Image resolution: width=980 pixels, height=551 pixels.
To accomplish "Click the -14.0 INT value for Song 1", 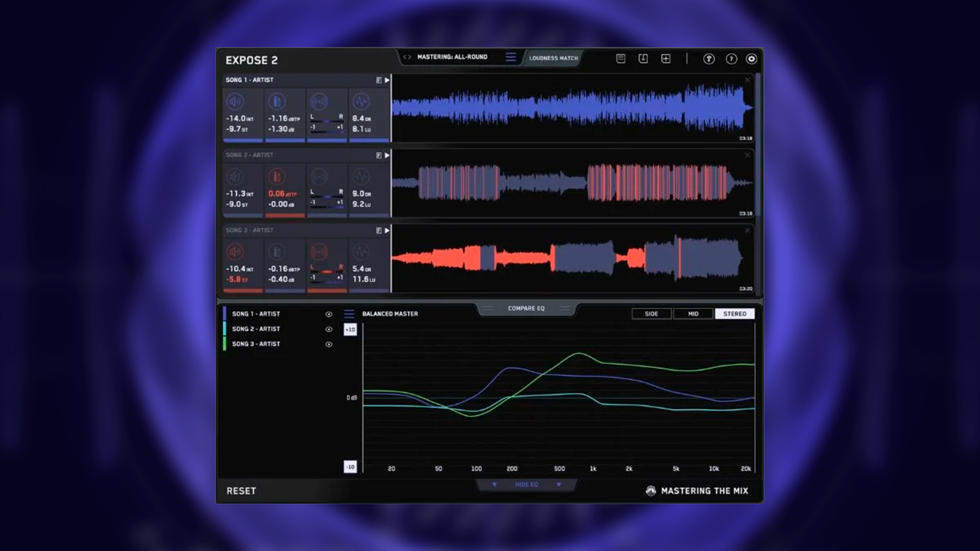I will coord(240,118).
